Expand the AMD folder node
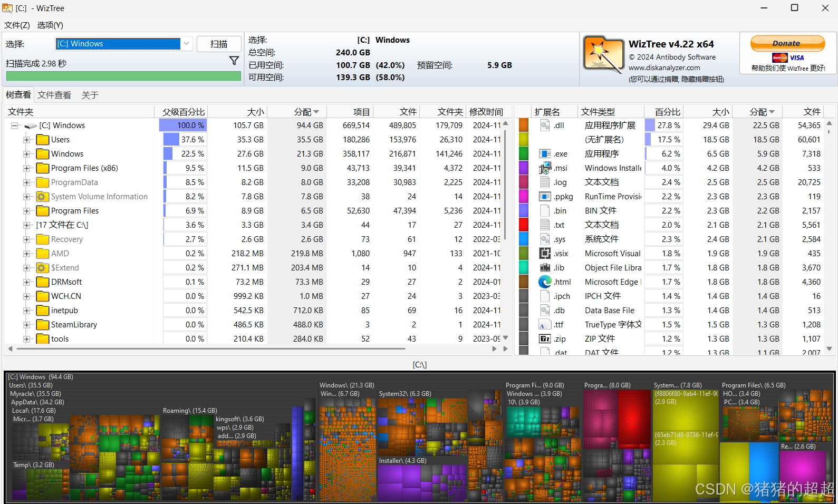 tap(26, 254)
